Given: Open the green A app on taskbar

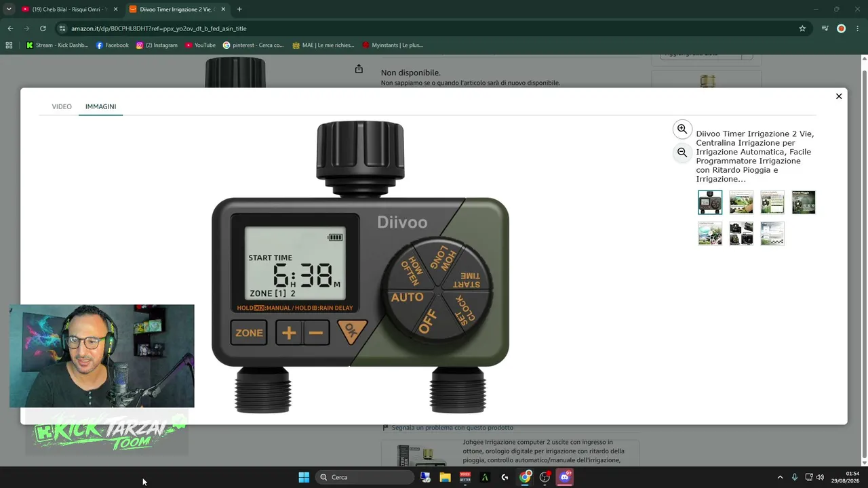Looking at the screenshot, I should [485, 477].
